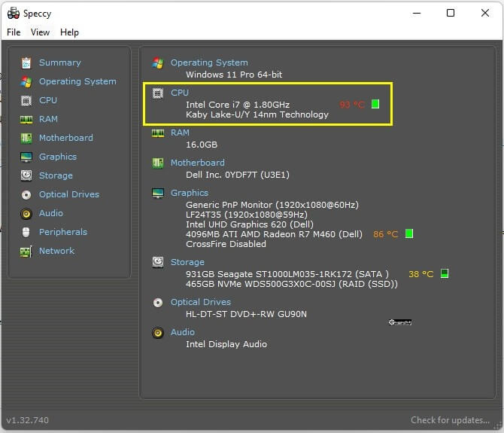504x433 pixels.
Task: Click the CPU chip icon in sidebar
Action: [x=26, y=101]
